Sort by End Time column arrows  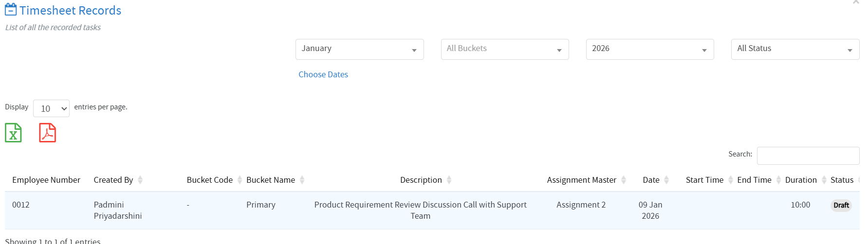(x=778, y=180)
